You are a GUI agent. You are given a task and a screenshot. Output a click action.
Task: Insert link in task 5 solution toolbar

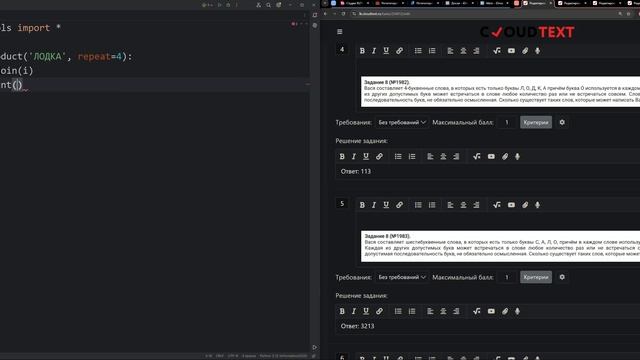380,311
